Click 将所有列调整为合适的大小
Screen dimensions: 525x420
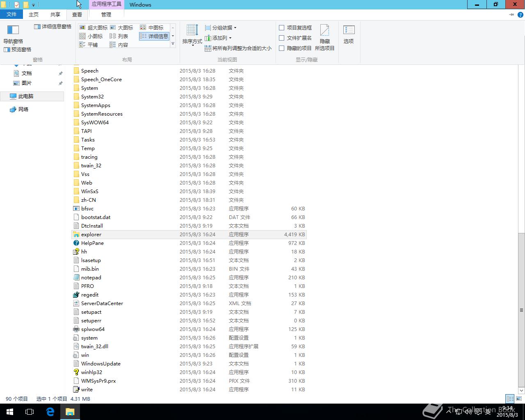pyautogui.click(x=238, y=48)
